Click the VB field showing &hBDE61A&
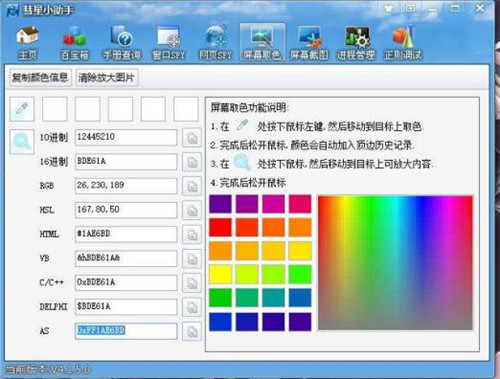500x379 pixels. tap(126, 258)
